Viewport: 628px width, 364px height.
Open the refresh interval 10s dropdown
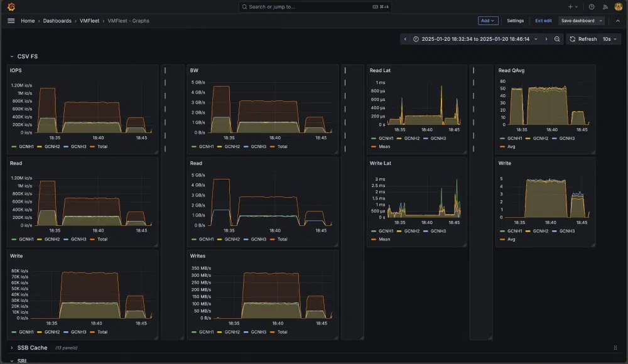(x=610, y=40)
